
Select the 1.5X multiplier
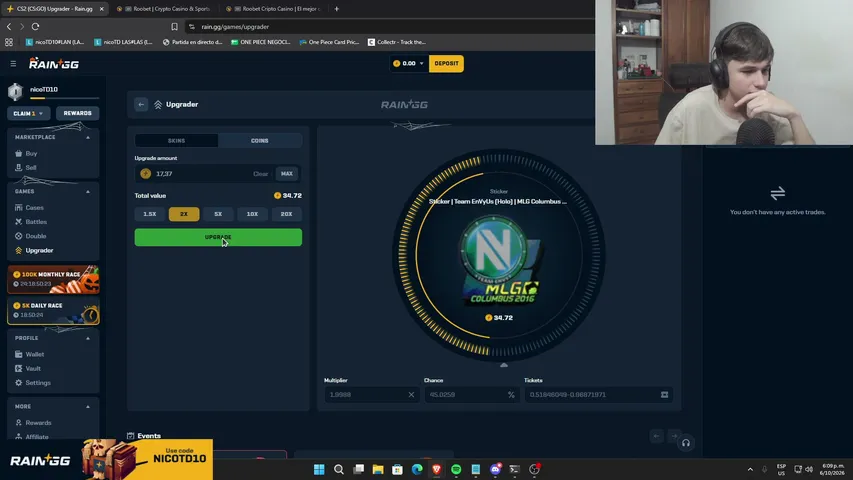coord(150,214)
